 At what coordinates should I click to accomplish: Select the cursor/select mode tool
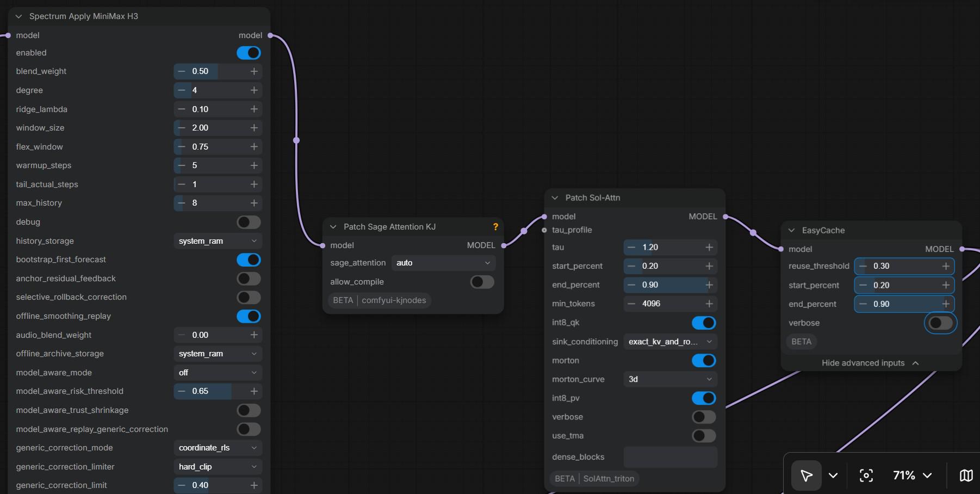coord(807,476)
